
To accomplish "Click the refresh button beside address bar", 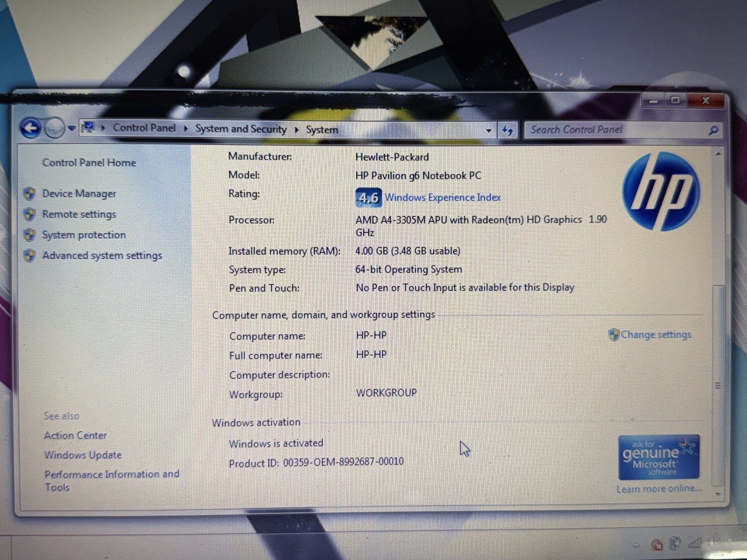I will click(x=507, y=130).
